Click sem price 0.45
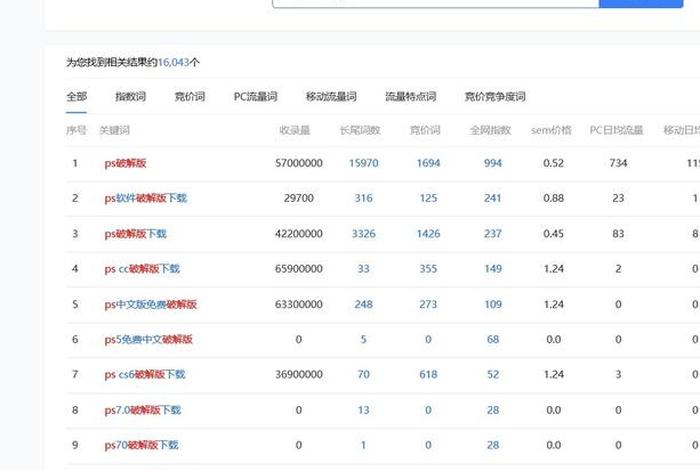Image resolution: width=700 pixels, height=470 pixels. [x=554, y=234]
